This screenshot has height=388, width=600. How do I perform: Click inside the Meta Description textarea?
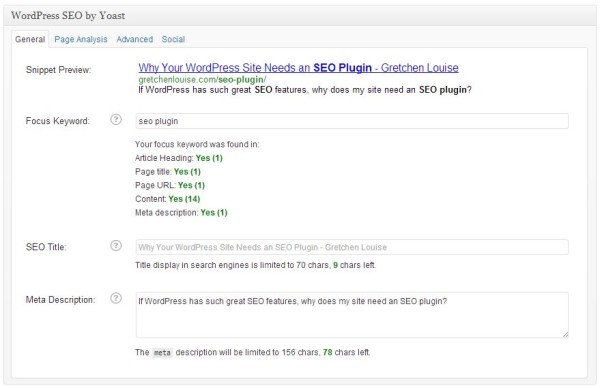(x=352, y=315)
